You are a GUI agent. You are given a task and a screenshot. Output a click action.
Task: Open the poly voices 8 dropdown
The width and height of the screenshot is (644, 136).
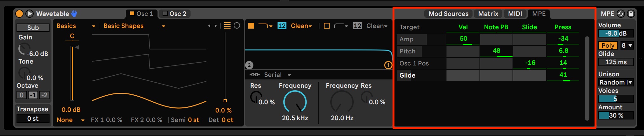point(627,45)
